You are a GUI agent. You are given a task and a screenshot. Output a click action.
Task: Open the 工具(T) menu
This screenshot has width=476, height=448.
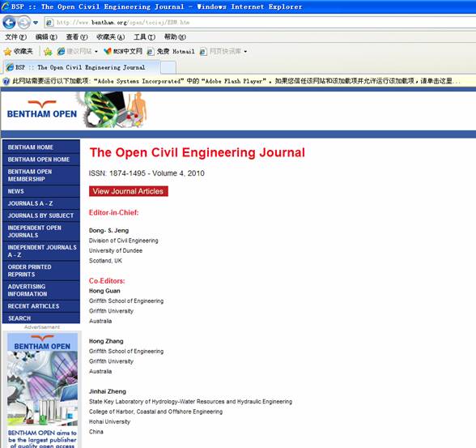pyautogui.click(x=144, y=37)
